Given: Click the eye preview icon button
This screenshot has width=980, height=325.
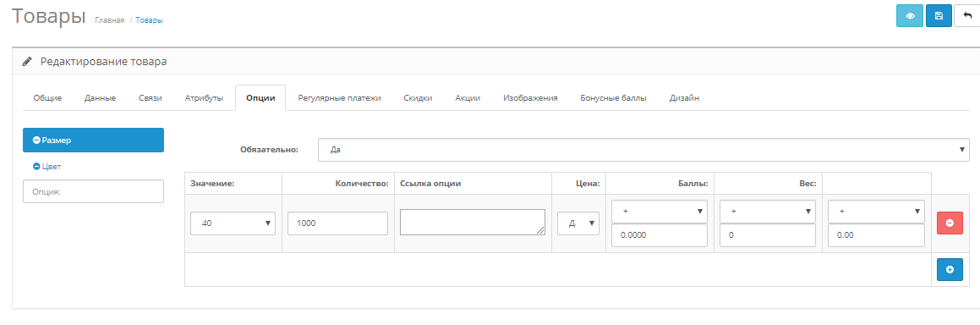Looking at the screenshot, I should pos(909,15).
